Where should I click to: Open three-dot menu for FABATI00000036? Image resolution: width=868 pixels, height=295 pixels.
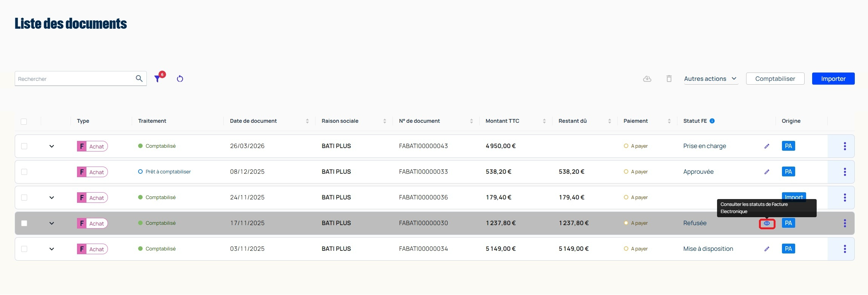point(845,198)
